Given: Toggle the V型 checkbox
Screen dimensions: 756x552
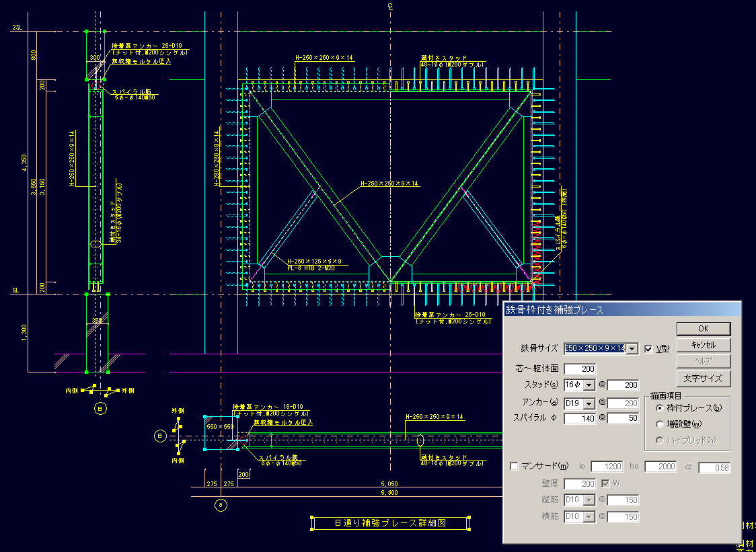Looking at the screenshot, I should [649, 348].
